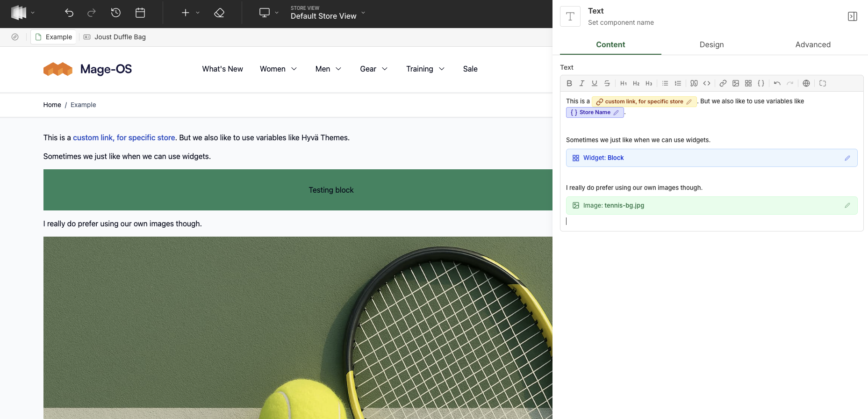Insert a bulleted list

(665, 83)
